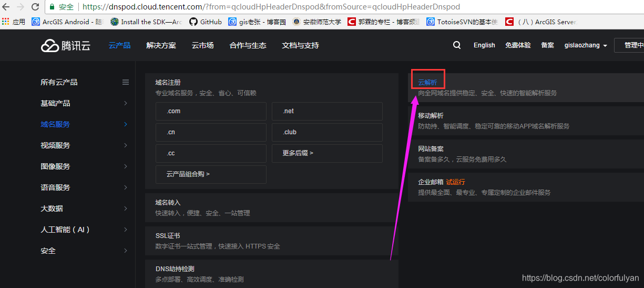Expand 人工智能（AI） category chevron
The height and width of the screenshot is (288, 644).
tap(126, 230)
